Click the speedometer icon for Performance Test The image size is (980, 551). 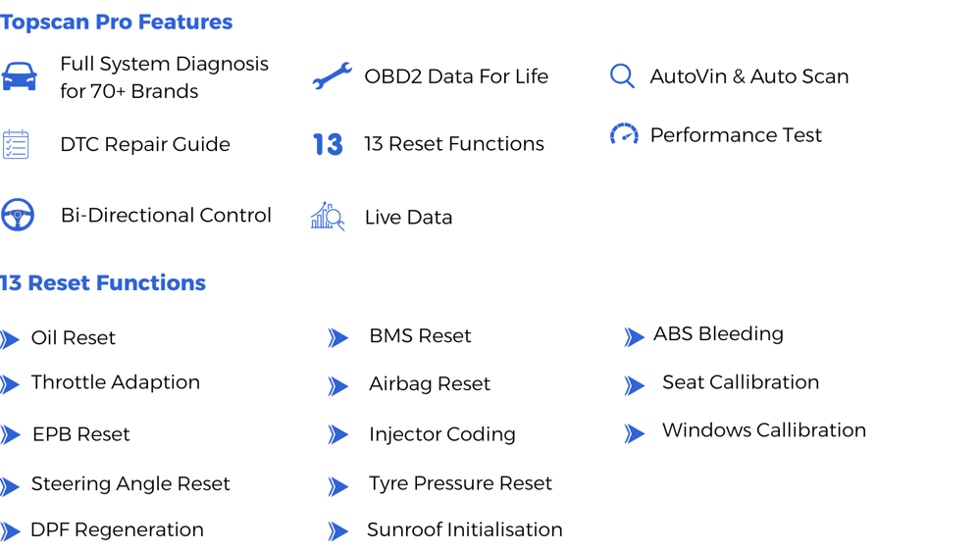[x=624, y=134]
